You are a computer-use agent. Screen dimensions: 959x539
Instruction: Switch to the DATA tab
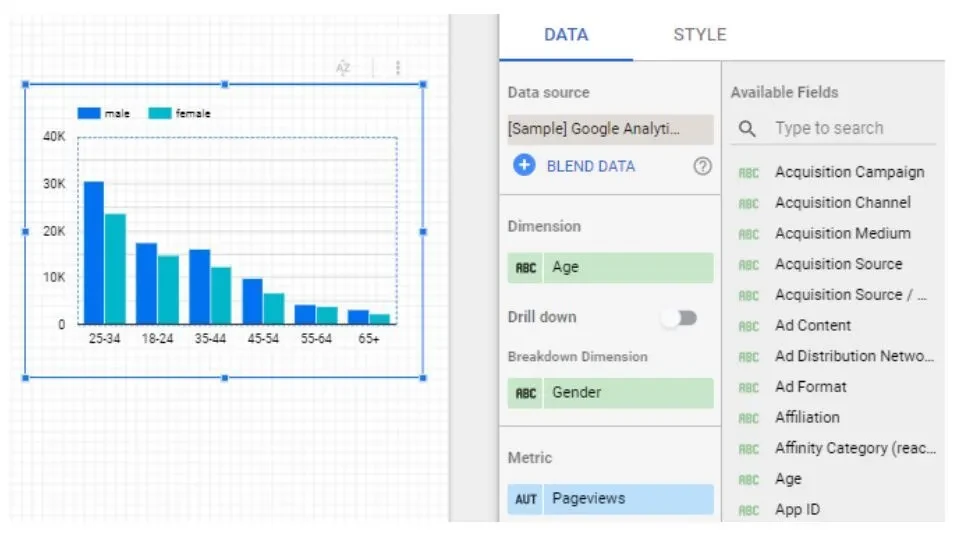(566, 35)
